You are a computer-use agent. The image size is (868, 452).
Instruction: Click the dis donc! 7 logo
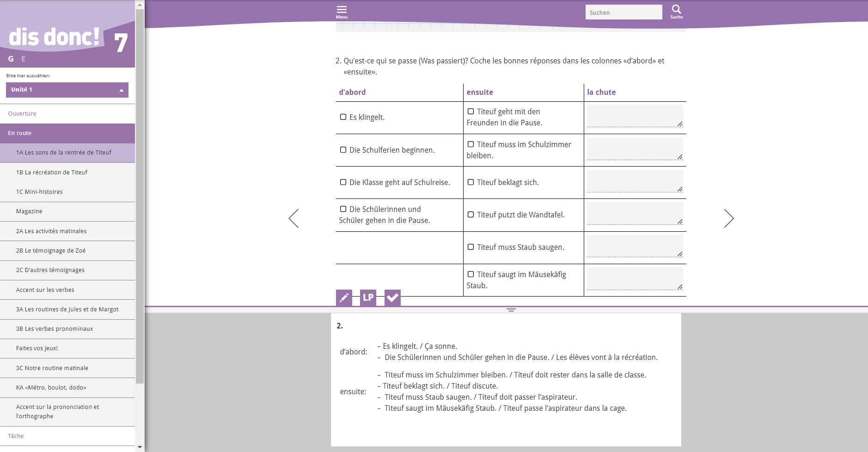tap(67, 38)
